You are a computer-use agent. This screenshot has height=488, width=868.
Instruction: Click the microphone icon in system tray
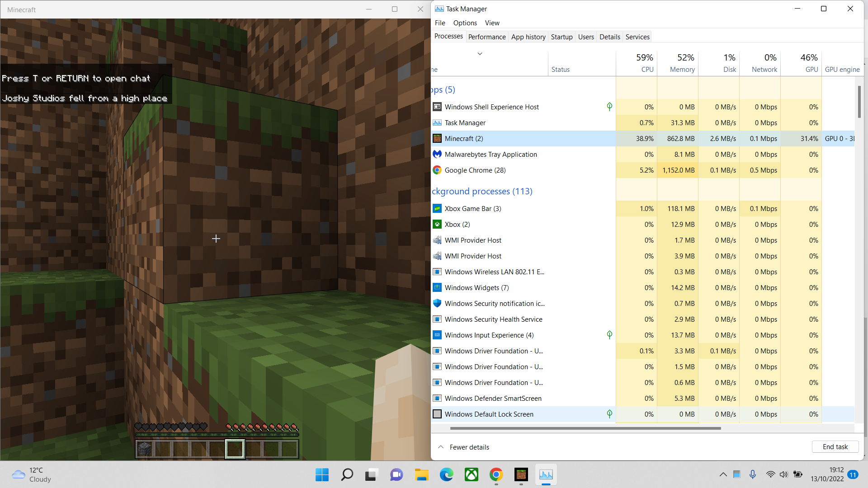pos(752,474)
